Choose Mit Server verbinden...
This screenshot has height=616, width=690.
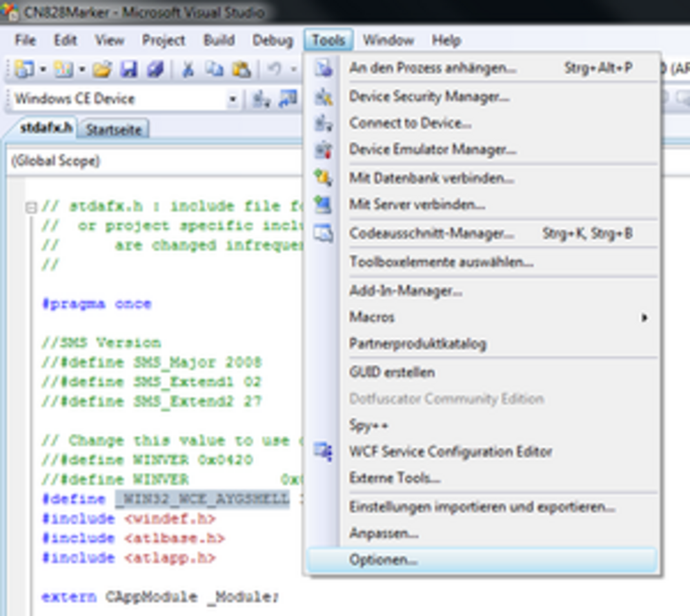[x=483, y=204]
